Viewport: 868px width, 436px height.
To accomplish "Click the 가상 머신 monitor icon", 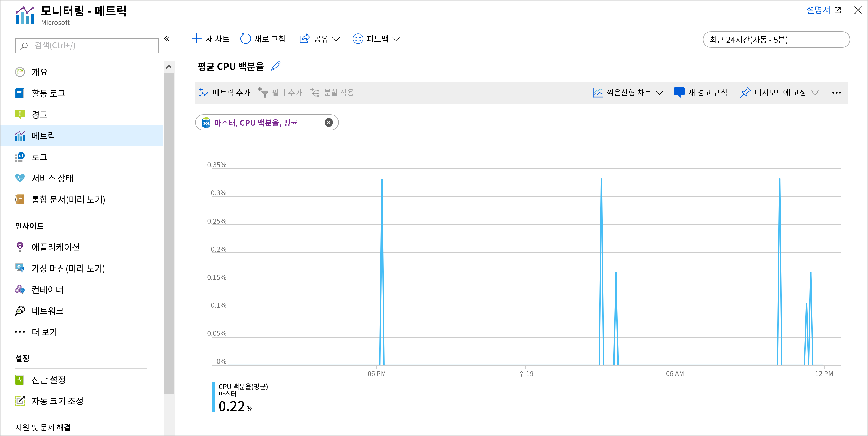I will [20, 268].
